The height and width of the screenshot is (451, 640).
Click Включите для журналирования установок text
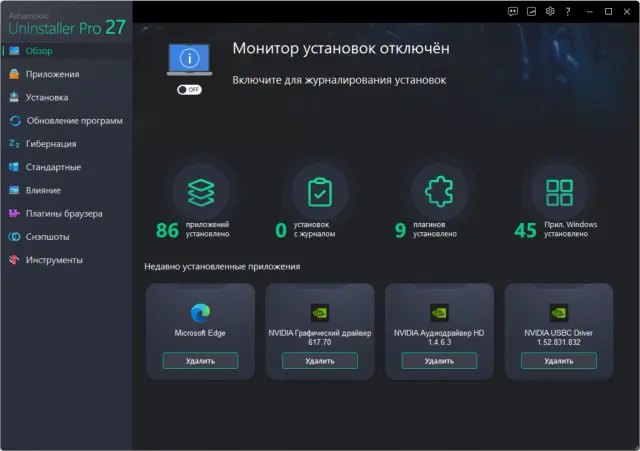(x=339, y=80)
